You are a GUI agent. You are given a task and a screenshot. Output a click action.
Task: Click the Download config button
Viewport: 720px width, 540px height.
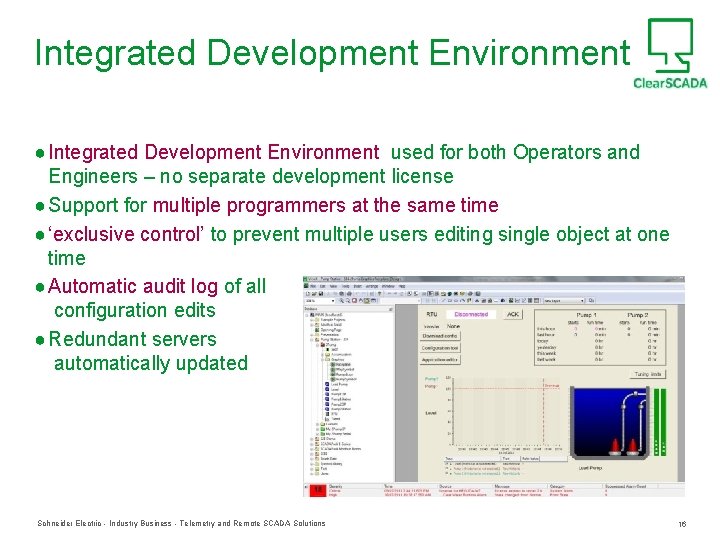(x=440, y=336)
